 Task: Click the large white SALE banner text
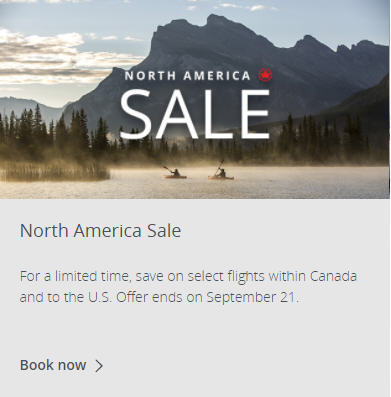pos(195,114)
